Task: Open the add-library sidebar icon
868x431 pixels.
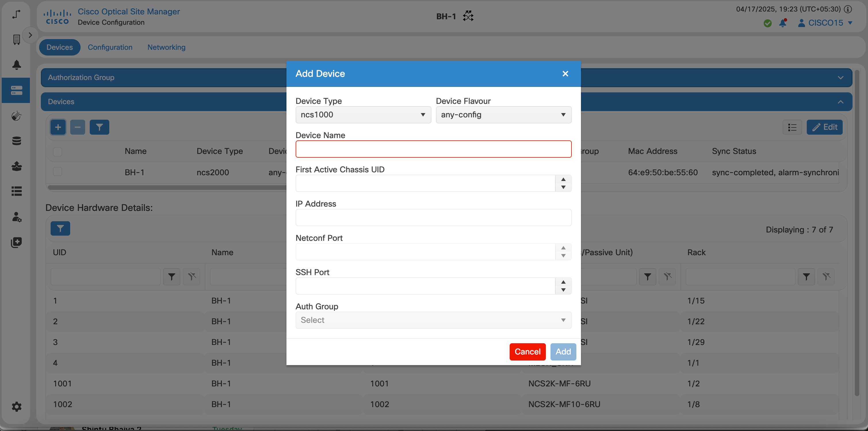Action: tap(16, 242)
